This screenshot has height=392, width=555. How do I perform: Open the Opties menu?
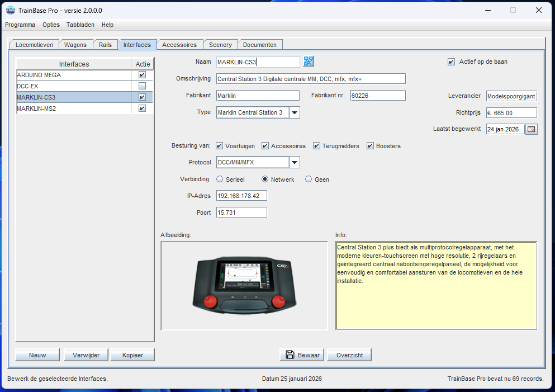coord(51,25)
